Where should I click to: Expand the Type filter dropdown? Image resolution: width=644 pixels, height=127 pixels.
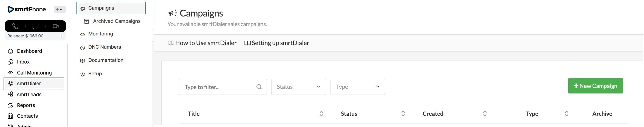[358, 87]
